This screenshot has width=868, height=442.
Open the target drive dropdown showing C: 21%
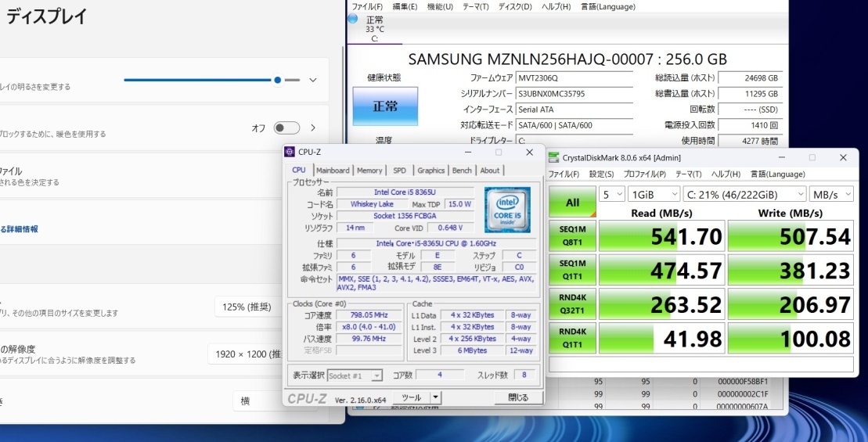point(744,193)
